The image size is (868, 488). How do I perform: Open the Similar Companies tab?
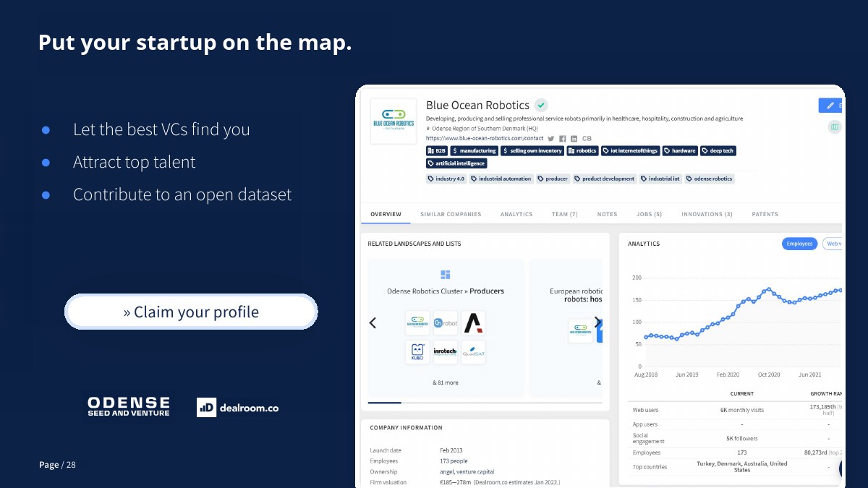451,215
